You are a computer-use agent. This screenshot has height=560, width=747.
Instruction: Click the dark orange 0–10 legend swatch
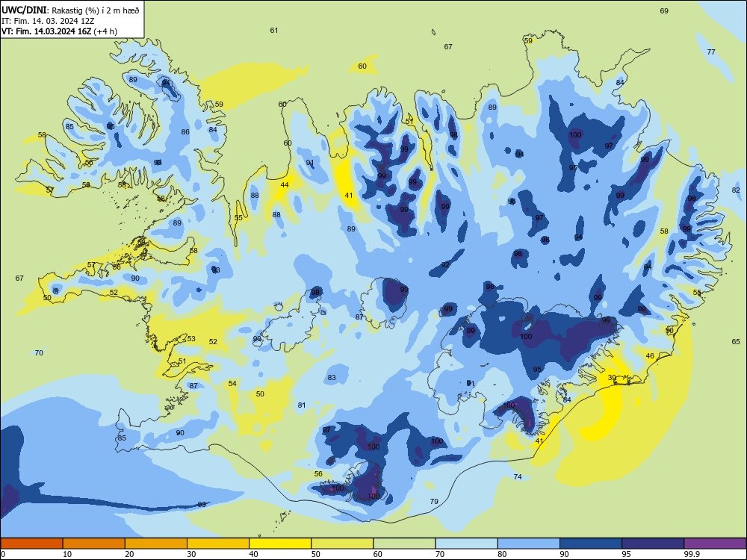[31, 544]
